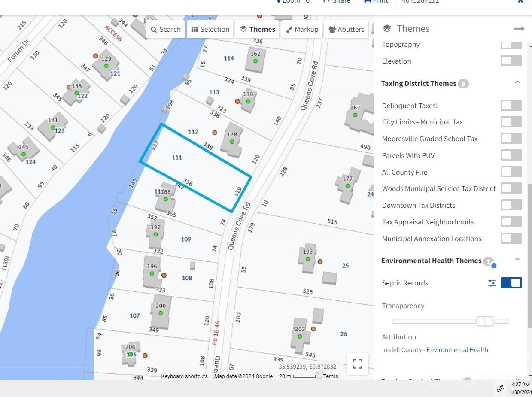Click the pen icon in system tray
Screen dimensions: 532x397
(500, 389)
